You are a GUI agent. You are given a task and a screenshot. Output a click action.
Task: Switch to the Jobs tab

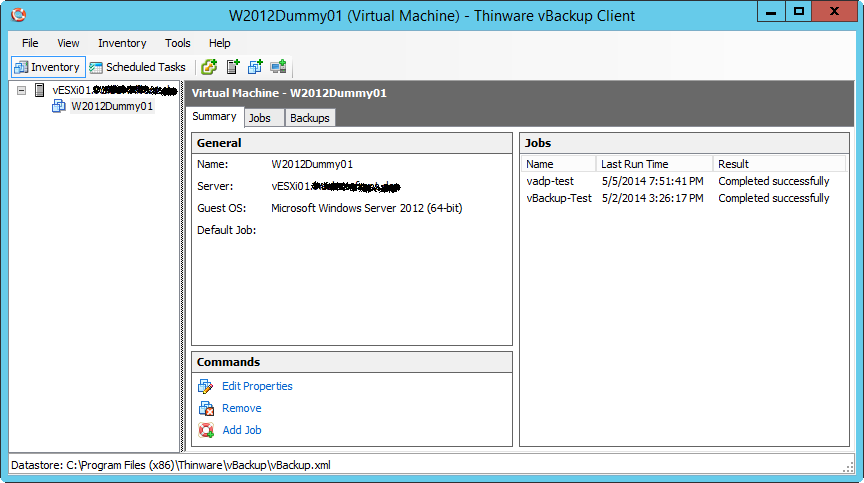264,118
